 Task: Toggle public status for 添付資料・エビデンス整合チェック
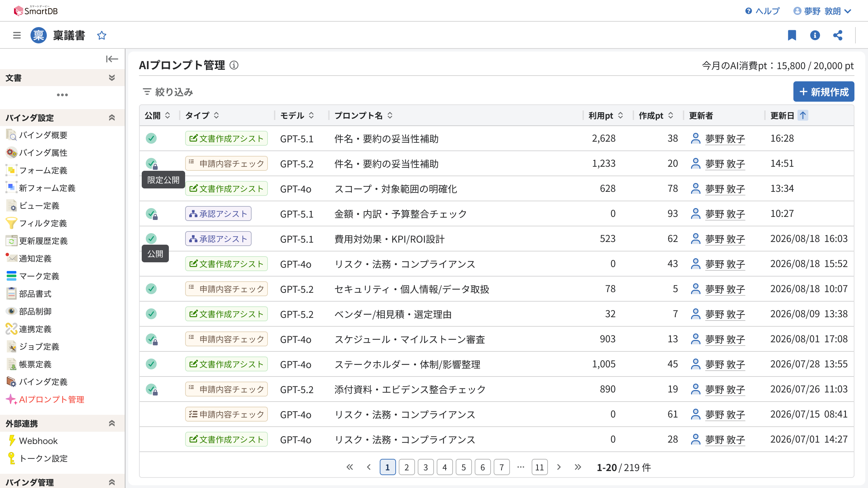click(x=152, y=389)
